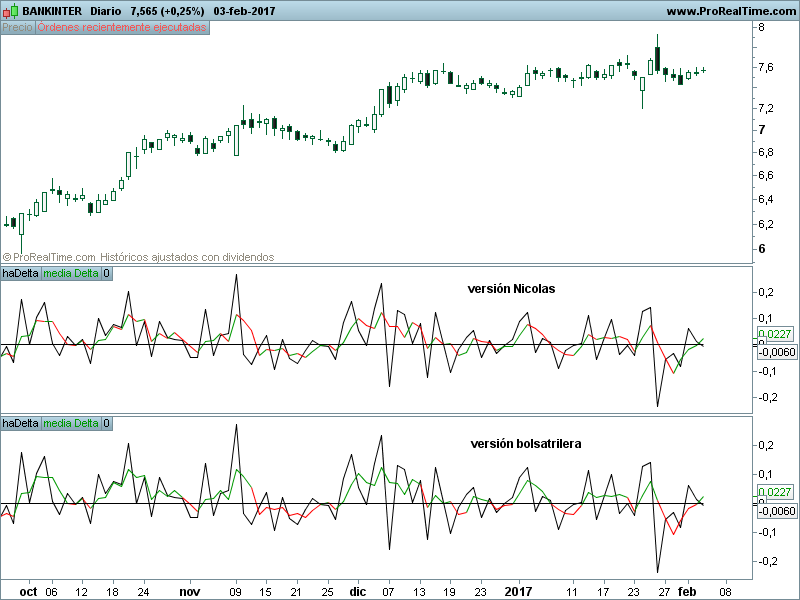Click haDelta label in the Nicolas panel

[20, 273]
